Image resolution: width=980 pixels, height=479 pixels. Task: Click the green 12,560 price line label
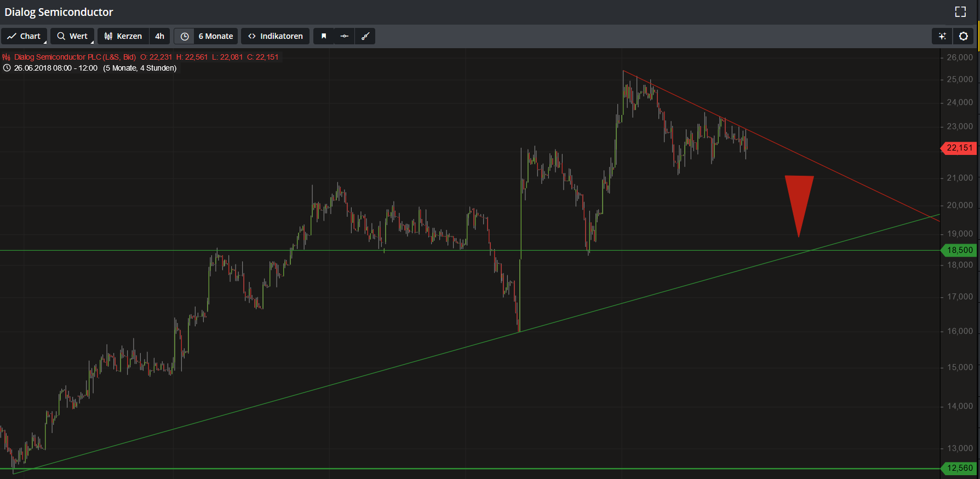959,468
